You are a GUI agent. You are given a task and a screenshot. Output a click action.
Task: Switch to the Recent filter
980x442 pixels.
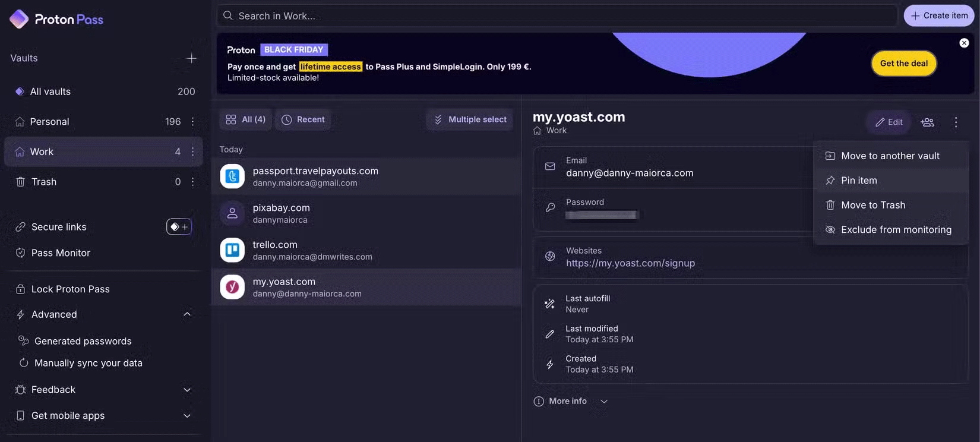303,119
